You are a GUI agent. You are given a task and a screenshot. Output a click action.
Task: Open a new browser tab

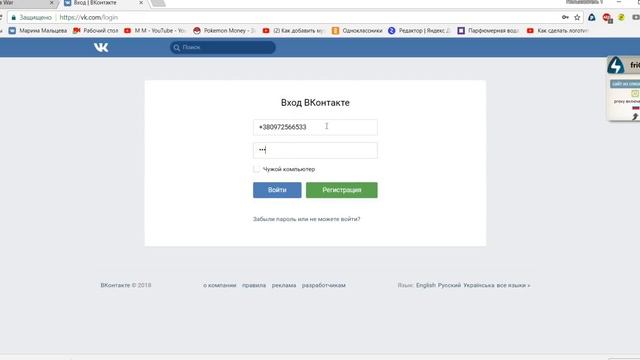pos(158,3)
